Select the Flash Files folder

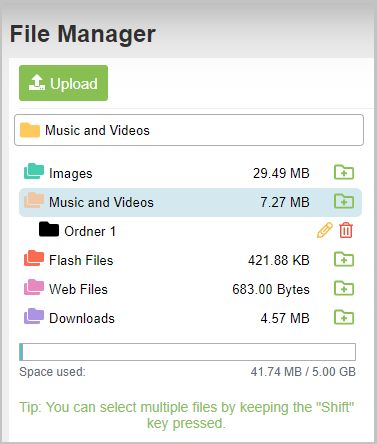[x=81, y=260]
